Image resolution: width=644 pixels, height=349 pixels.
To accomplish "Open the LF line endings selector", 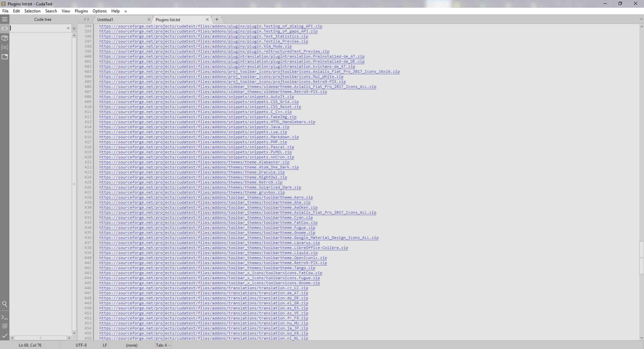I will [x=105, y=345].
